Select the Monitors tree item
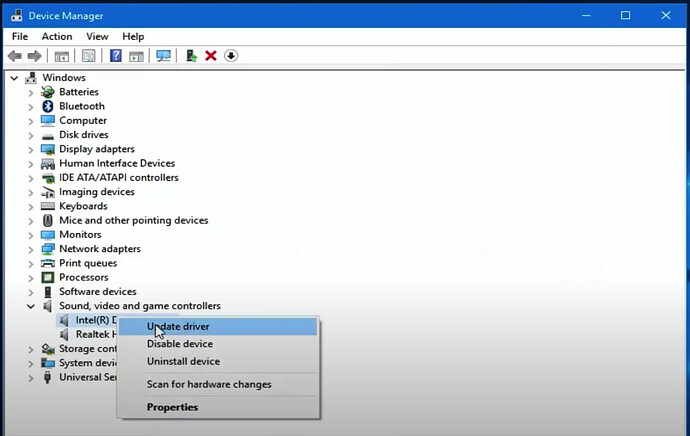The height and width of the screenshot is (436, 690). click(x=80, y=234)
